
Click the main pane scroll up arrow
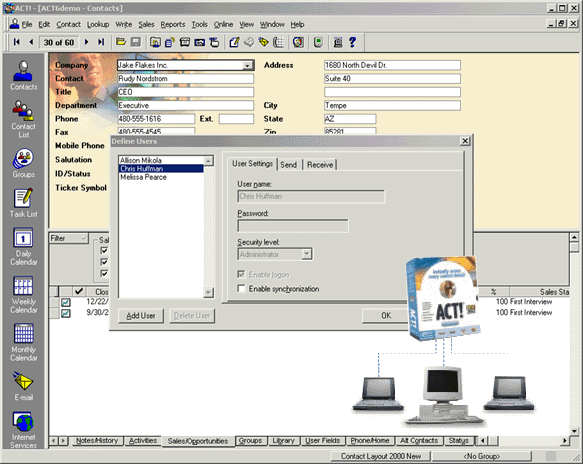[x=574, y=237]
